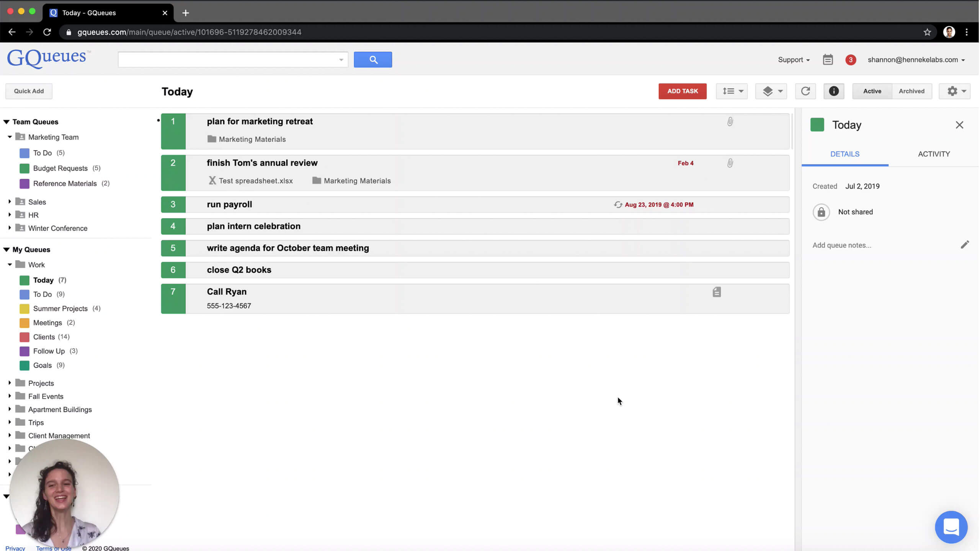
Task: Click the Quick Add button
Action: (29, 91)
